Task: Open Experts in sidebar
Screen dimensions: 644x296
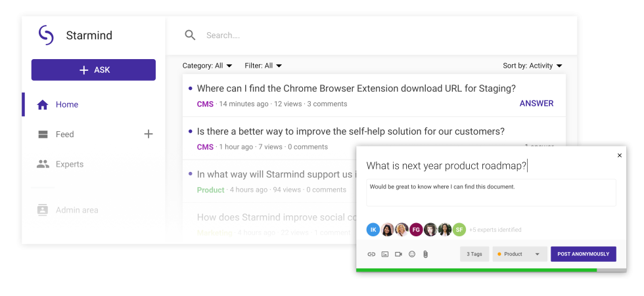Action: tap(69, 164)
